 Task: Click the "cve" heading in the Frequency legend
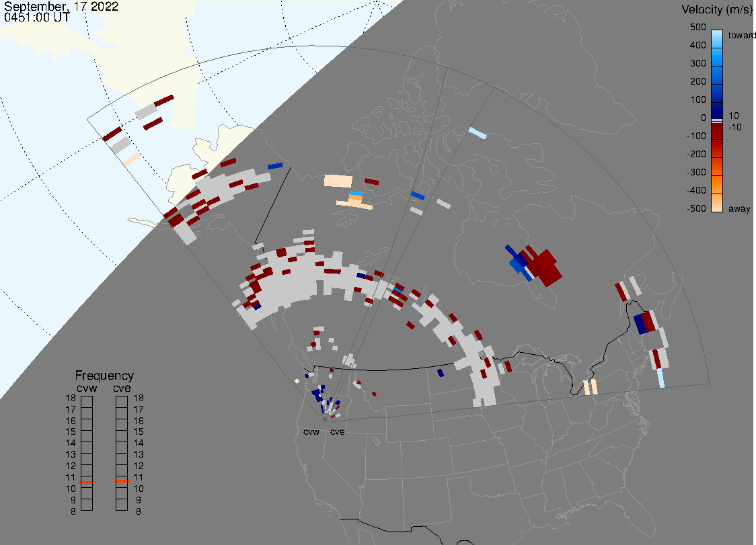click(x=122, y=388)
